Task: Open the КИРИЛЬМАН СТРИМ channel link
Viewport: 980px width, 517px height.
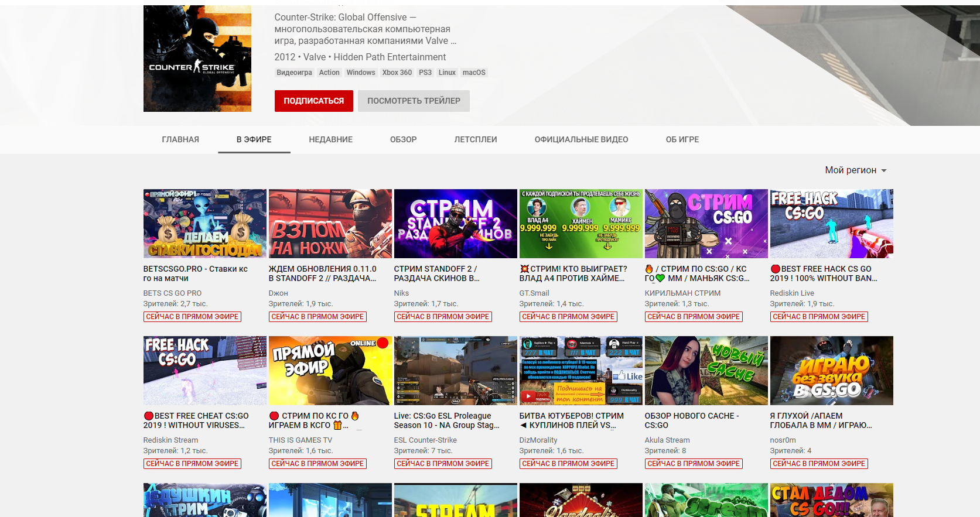Action: click(x=682, y=293)
